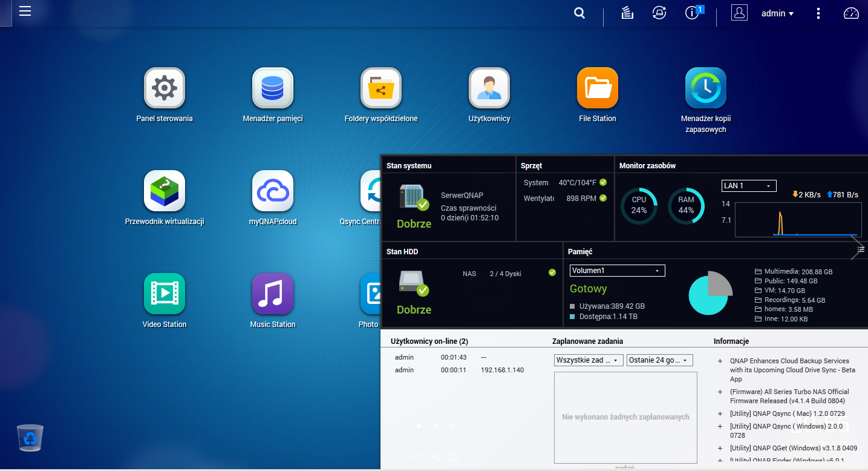Viewport: 868px width, 471px height.
Task: Open the Sprzęt widget header
Action: pyautogui.click(x=531, y=166)
